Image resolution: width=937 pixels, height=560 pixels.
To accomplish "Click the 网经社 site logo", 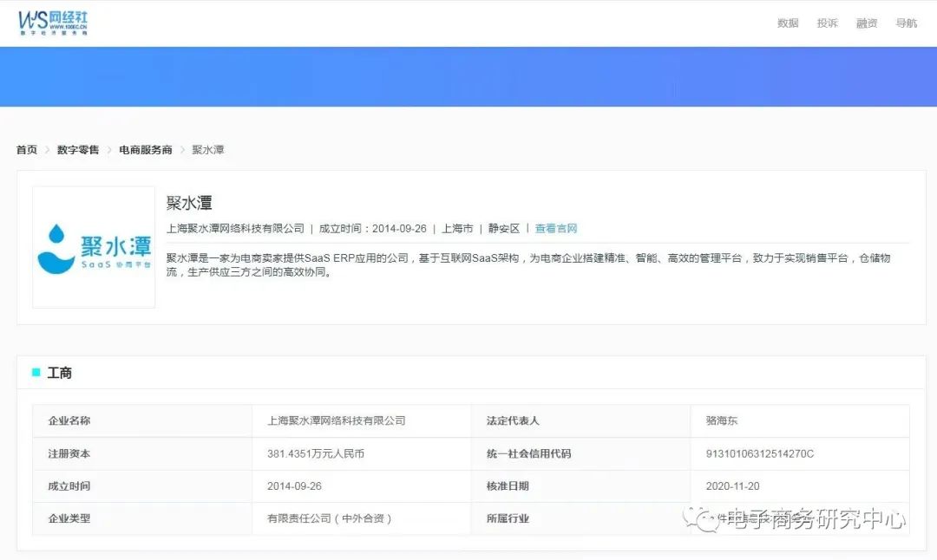I will [x=53, y=22].
